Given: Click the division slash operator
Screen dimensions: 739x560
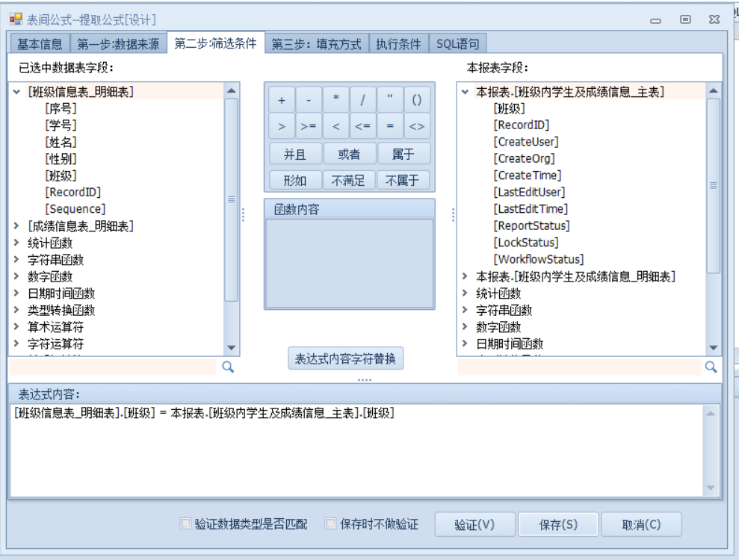Looking at the screenshot, I should tap(362, 99).
